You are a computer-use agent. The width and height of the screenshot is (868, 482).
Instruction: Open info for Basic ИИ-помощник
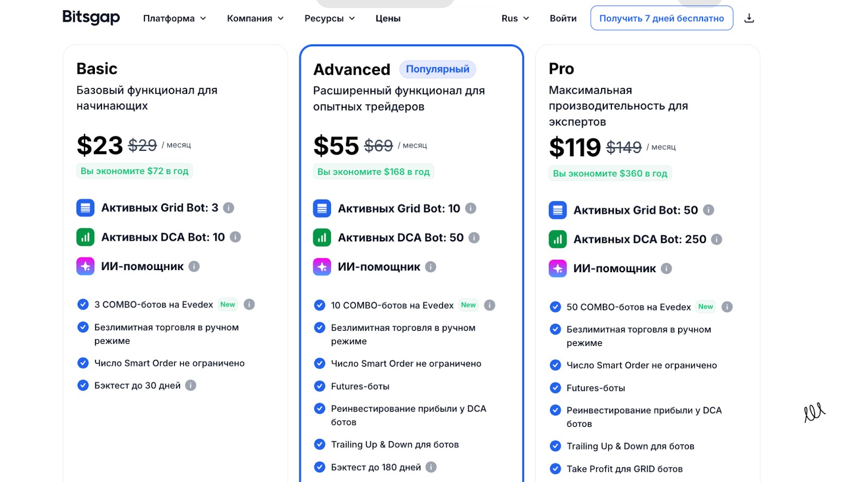(x=194, y=266)
